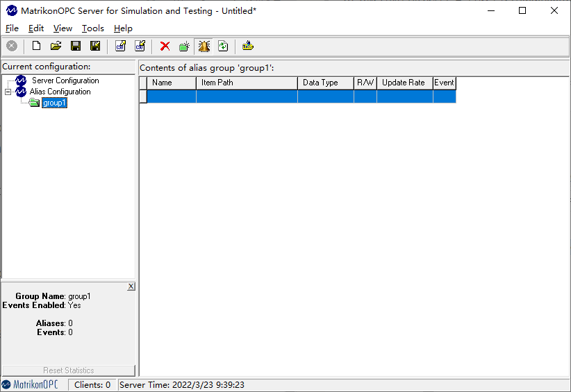Viewport: 571px width, 392px height.
Task: Click the Event column header
Action: (445, 83)
